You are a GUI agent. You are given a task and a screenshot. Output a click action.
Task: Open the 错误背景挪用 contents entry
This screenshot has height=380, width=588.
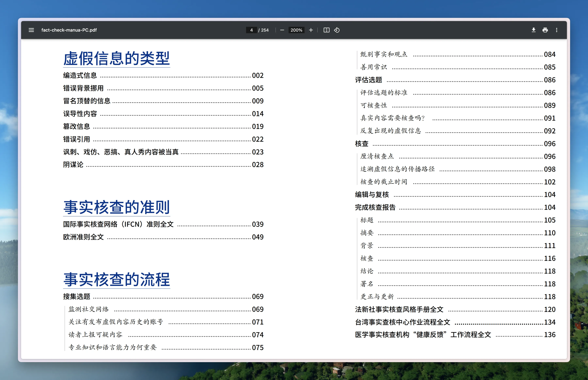pyautogui.click(x=83, y=88)
